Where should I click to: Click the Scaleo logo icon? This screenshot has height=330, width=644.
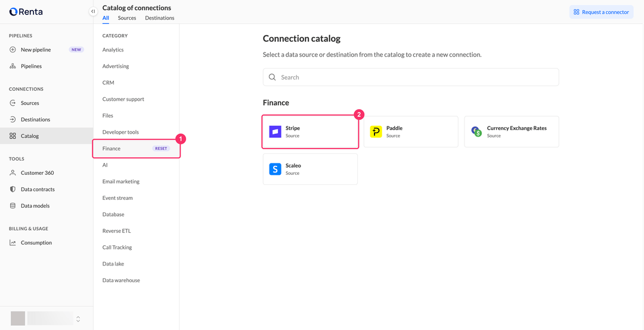click(x=275, y=169)
